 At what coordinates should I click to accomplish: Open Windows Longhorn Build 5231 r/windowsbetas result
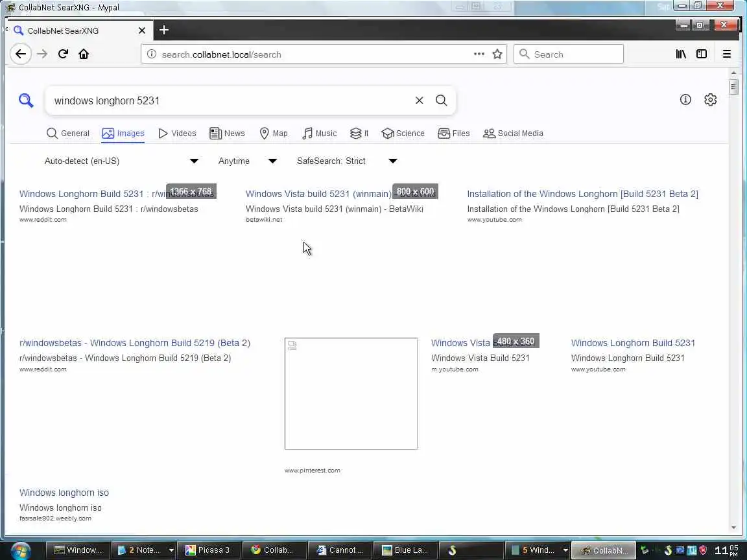(x=117, y=194)
